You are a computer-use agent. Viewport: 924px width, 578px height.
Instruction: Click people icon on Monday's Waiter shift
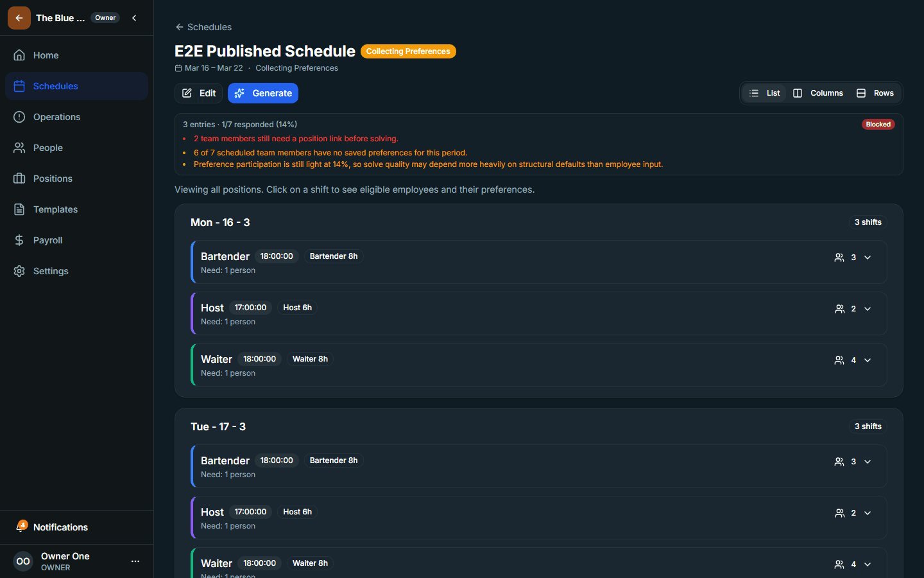[x=839, y=360]
